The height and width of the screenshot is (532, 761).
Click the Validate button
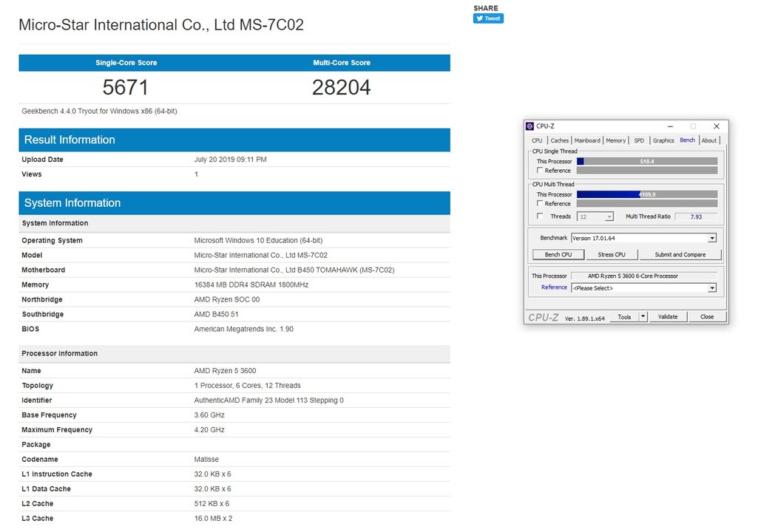click(668, 317)
